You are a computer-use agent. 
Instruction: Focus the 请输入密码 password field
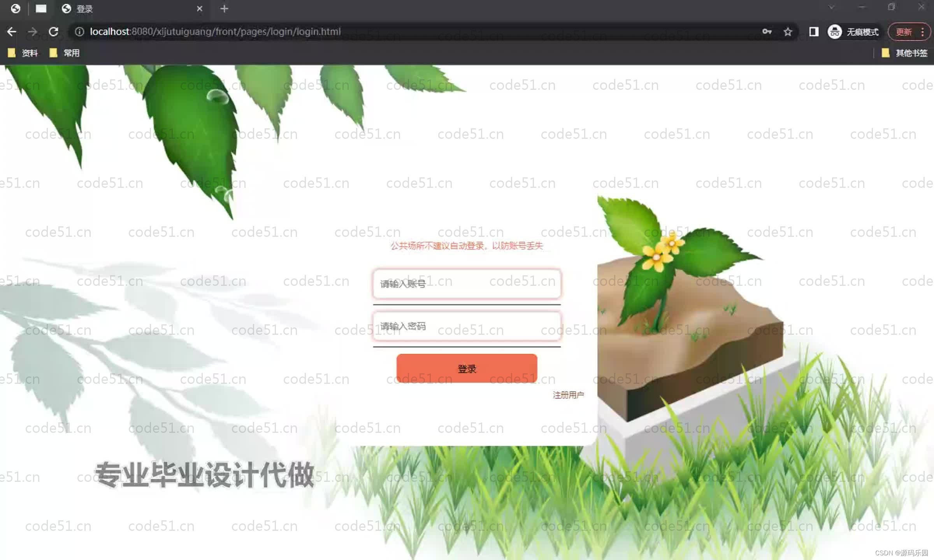(x=467, y=326)
